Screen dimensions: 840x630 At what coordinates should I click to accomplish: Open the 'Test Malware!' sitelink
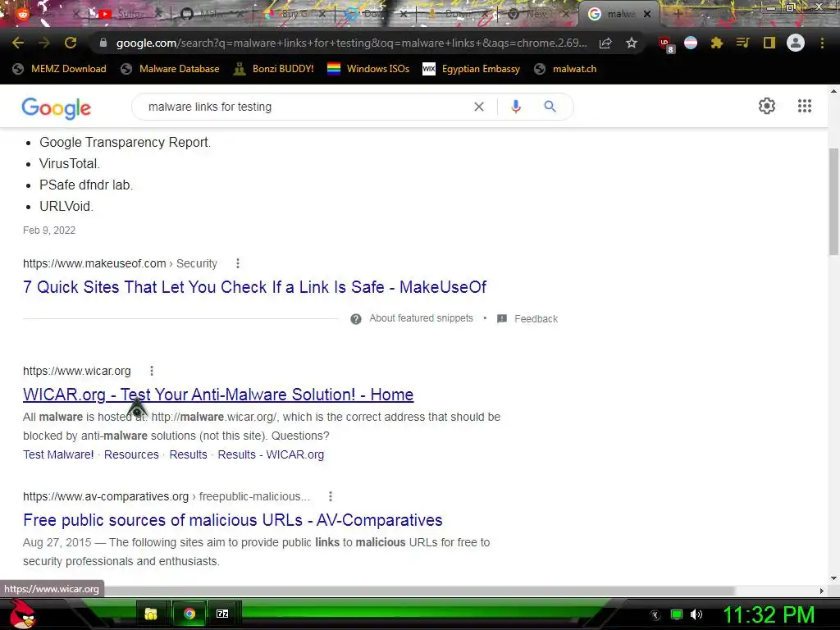[58, 454]
